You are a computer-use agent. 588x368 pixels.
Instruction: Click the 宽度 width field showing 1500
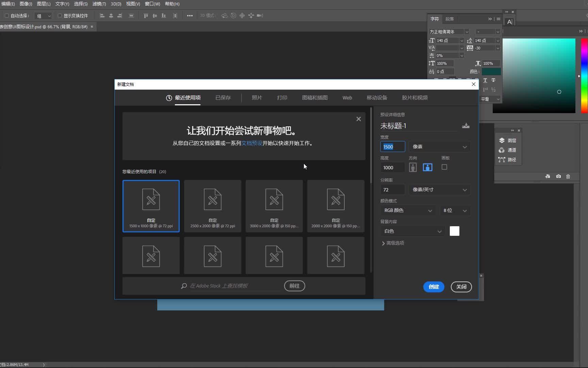coord(392,147)
